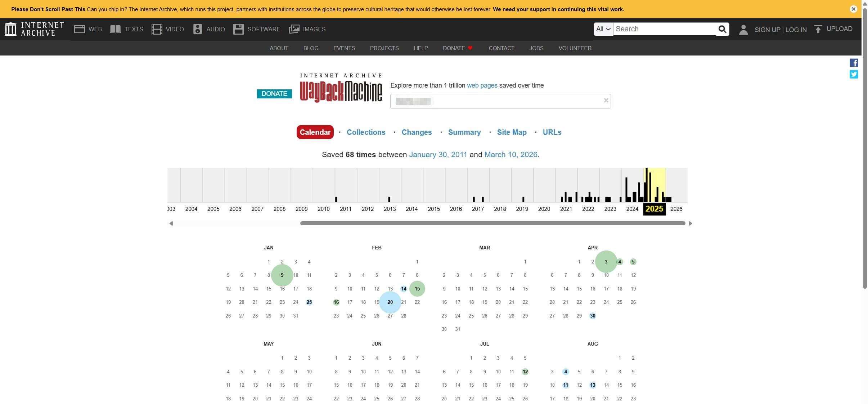The image size is (868, 404).
Task: Open the Software section icon
Action: click(238, 29)
